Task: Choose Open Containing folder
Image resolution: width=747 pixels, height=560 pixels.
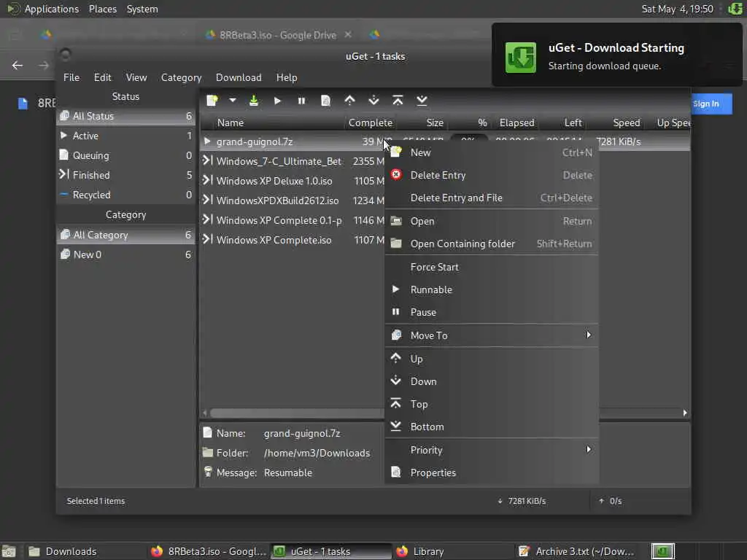Action: (x=491, y=244)
